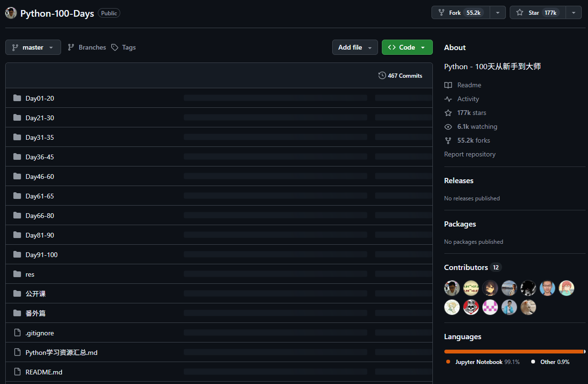Open the Branches page

[87, 47]
